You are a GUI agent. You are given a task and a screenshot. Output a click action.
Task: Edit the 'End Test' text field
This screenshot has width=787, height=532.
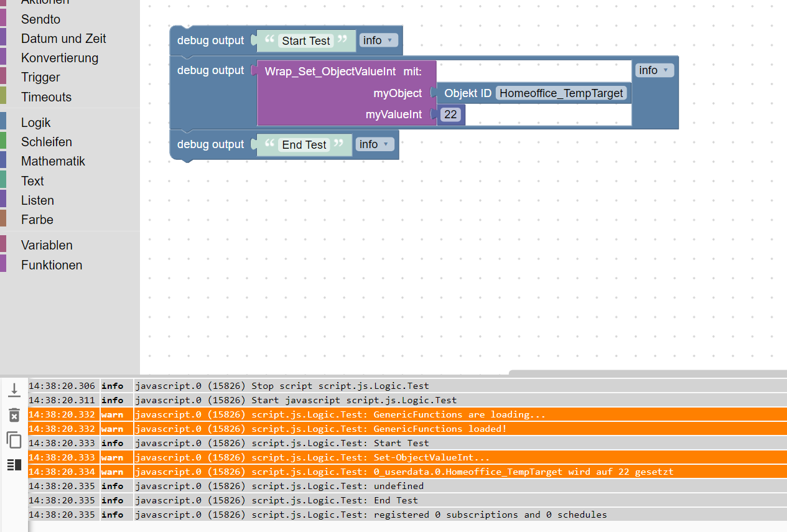[x=304, y=145]
